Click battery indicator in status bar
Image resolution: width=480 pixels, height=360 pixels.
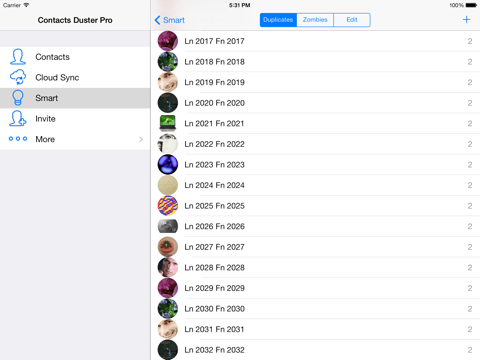[471, 5]
